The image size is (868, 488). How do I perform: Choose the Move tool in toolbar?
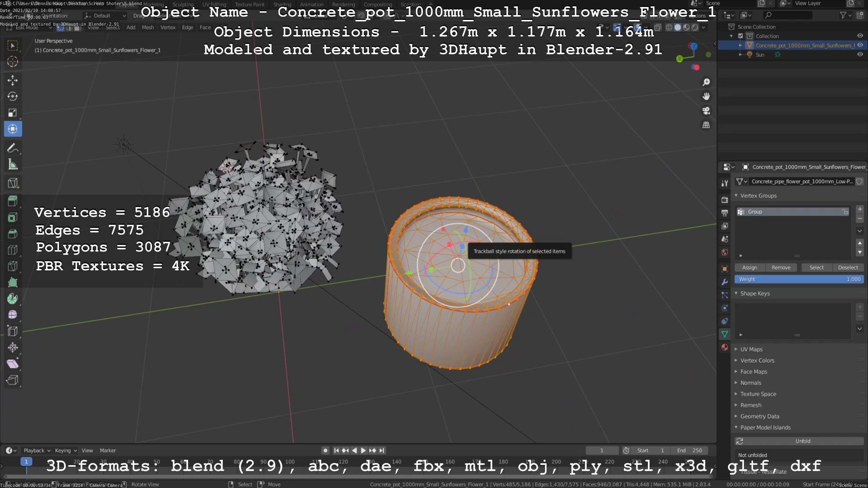[13, 80]
